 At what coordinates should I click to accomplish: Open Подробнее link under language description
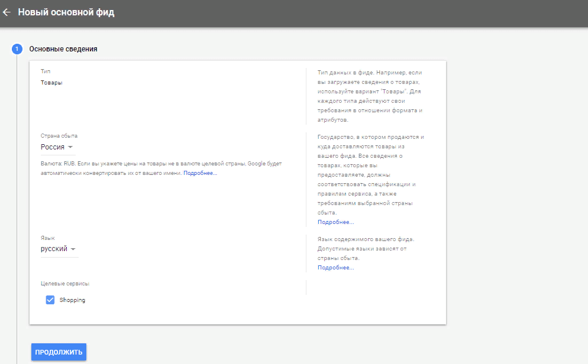click(335, 267)
